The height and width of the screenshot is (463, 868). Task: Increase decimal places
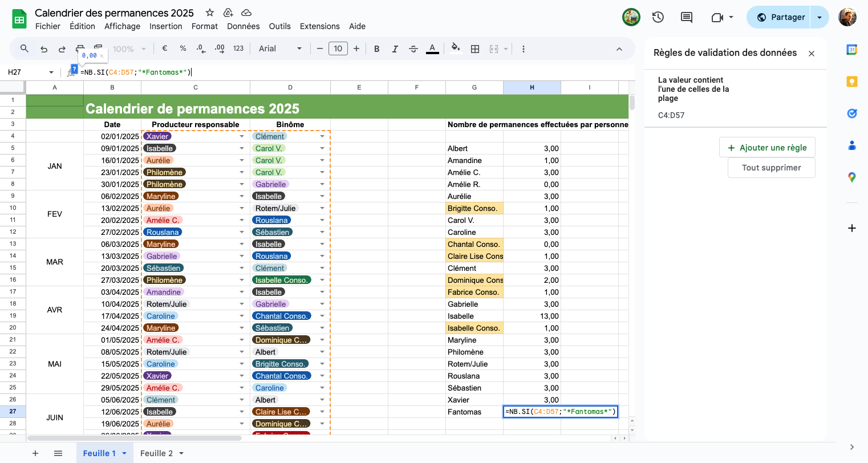point(220,48)
